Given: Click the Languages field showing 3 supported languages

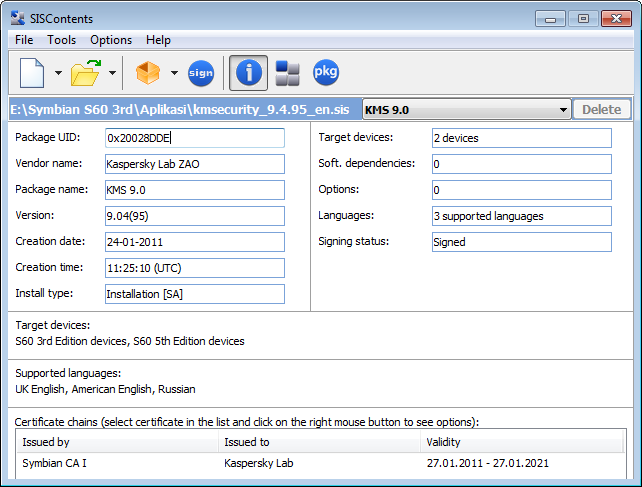Looking at the screenshot, I should click(x=522, y=216).
